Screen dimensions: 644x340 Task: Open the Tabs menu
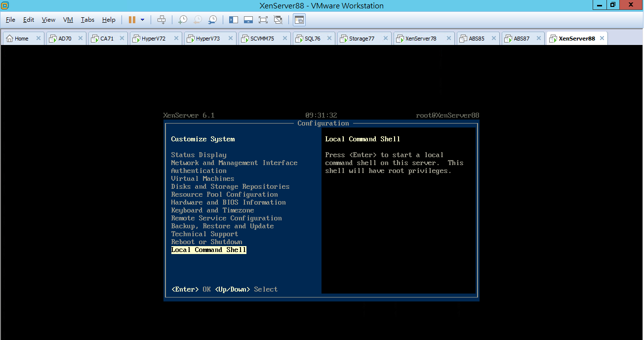(x=87, y=20)
